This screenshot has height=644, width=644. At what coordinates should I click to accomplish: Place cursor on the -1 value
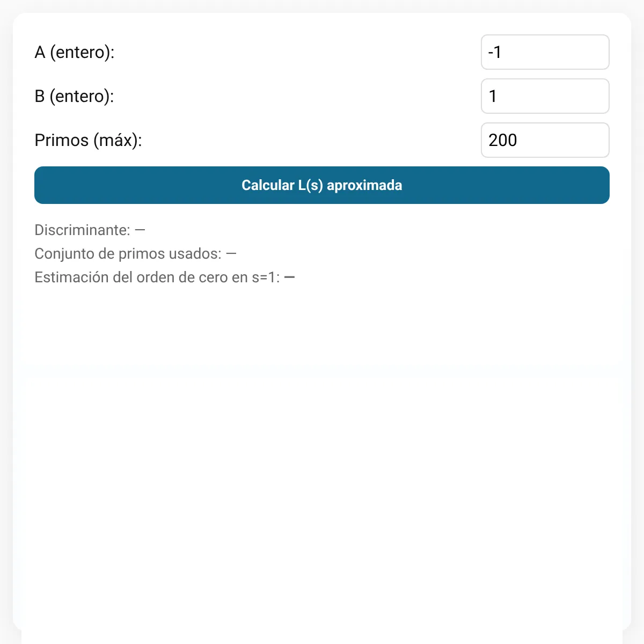click(495, 52)
